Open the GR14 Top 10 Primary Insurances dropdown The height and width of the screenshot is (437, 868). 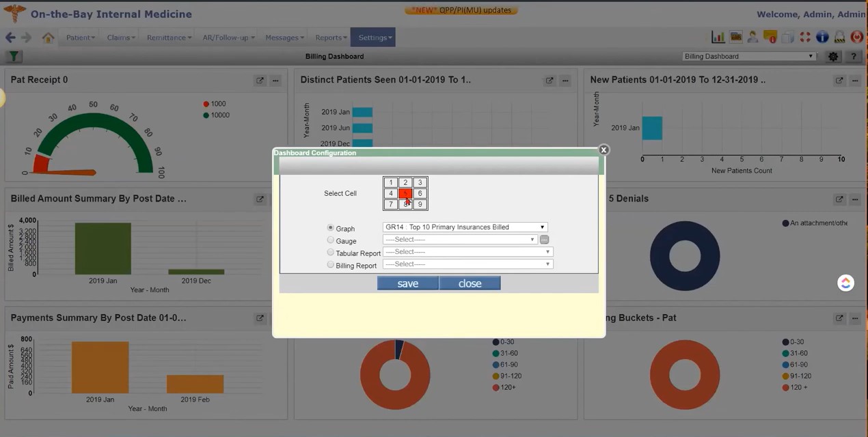point(541,227)
